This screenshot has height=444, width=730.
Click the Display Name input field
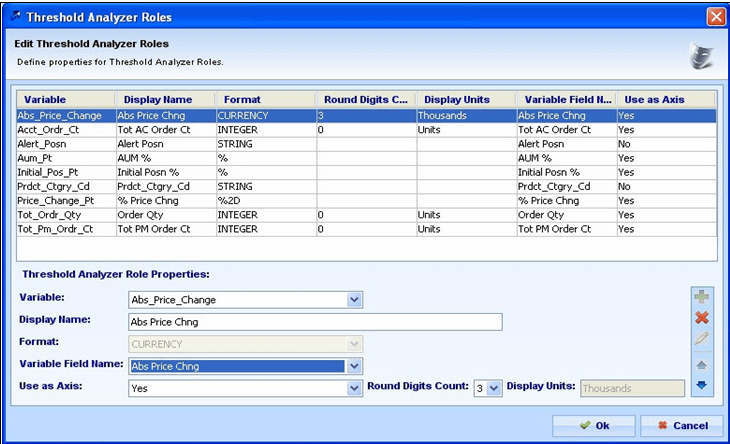[315, 322]
